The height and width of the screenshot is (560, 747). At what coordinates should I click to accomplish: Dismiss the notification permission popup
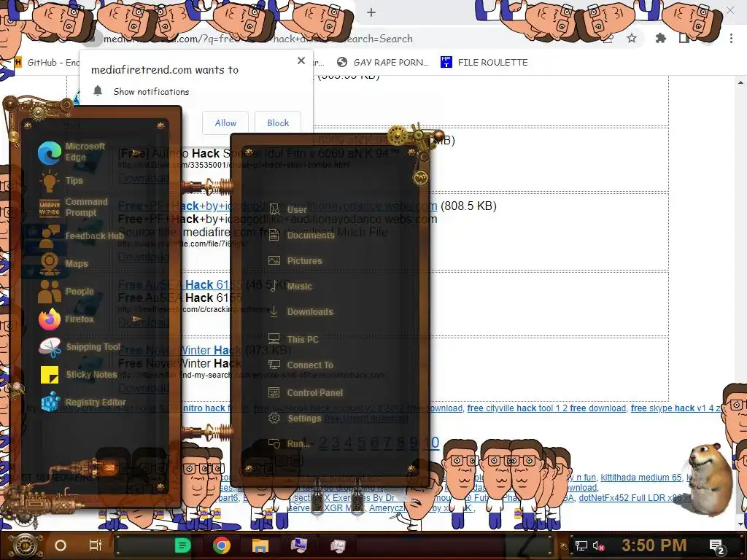(301, 61)
